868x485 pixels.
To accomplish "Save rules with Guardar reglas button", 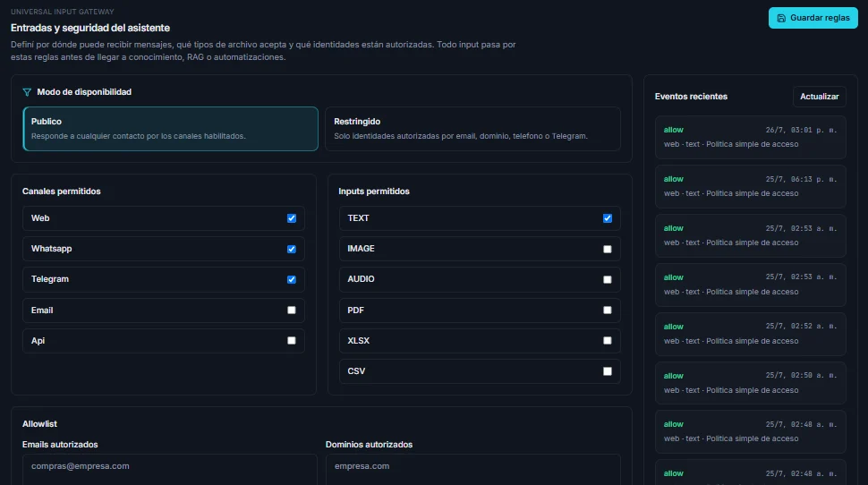I will point(813,18).
